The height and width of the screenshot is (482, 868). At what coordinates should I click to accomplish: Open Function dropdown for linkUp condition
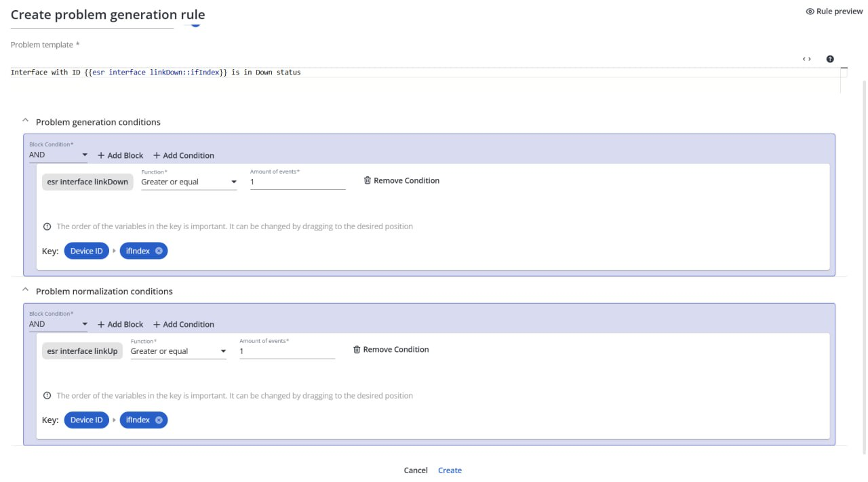point(178,352)
